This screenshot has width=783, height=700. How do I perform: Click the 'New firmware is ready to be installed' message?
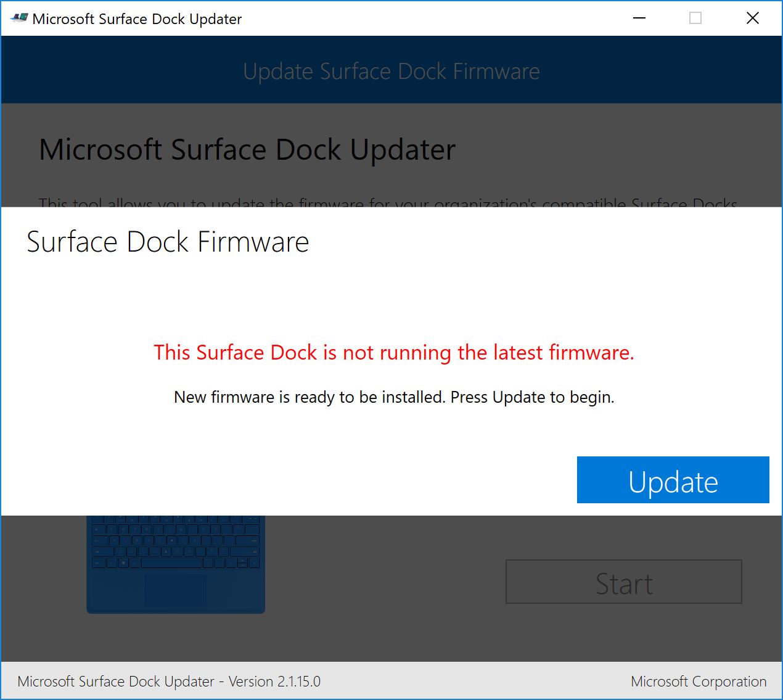point(394,397)
